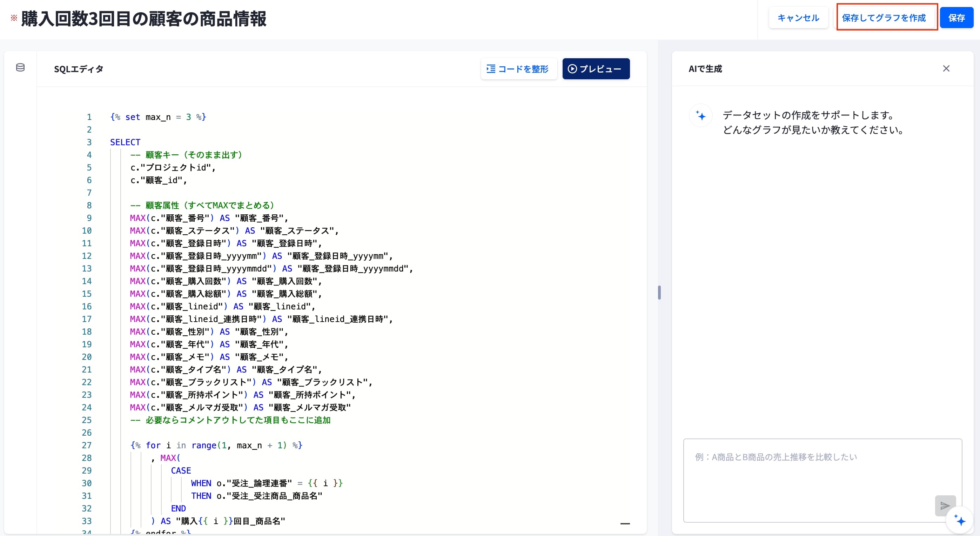Click the "購入{{ i }}回目_商品名" alias
This screenshot has height=536, width=980.
click(x=230, y=521)
